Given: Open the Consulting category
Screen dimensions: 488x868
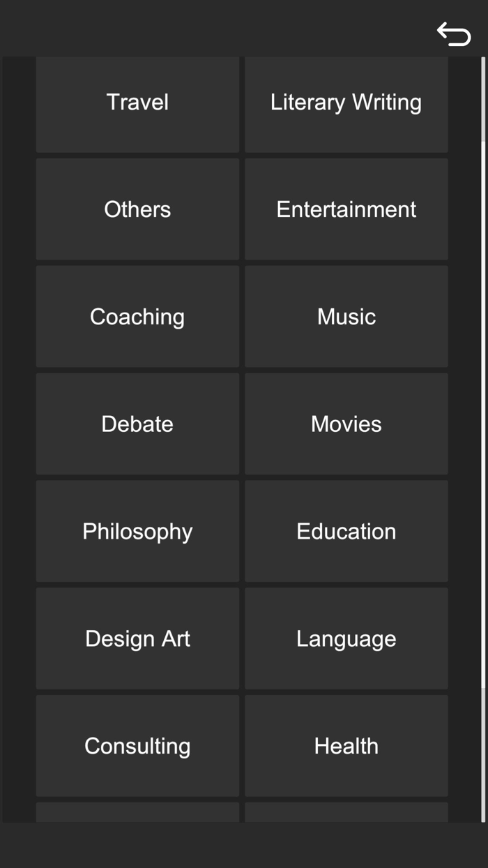Looking at the screenshot, I should coord(137,746).
